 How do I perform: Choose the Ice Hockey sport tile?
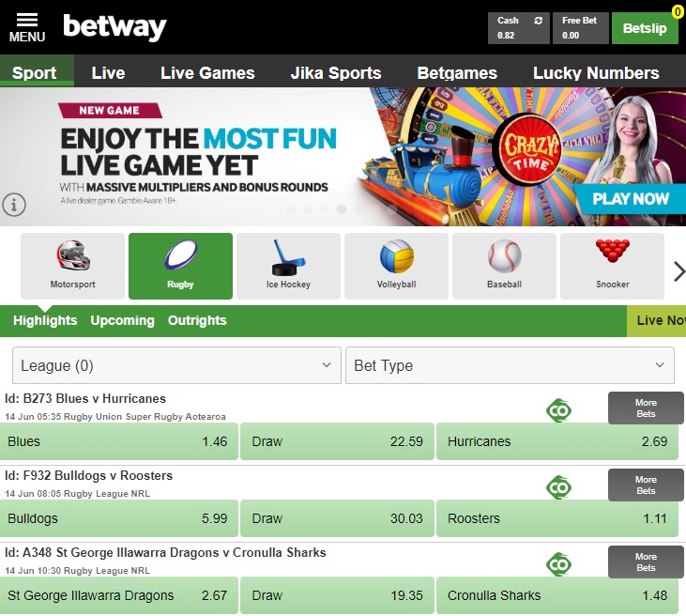(x=288, y=266)
